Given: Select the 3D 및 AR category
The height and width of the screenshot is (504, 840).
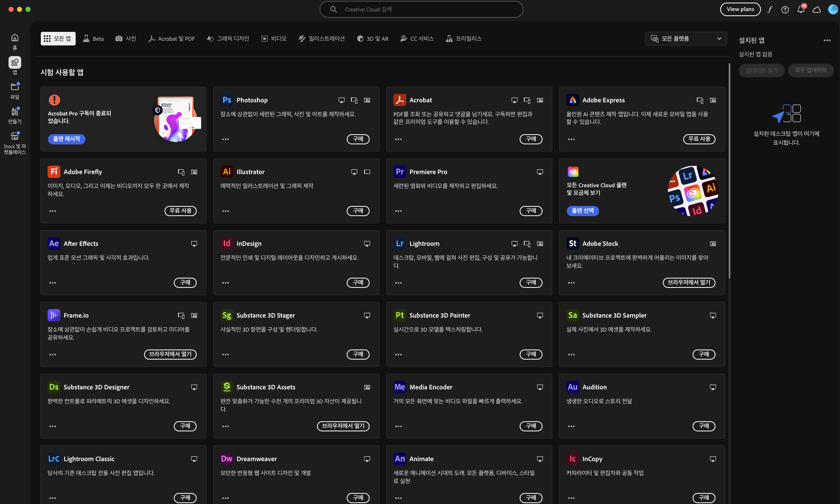Looking at the screenshot, I should (x=373, y=39).
